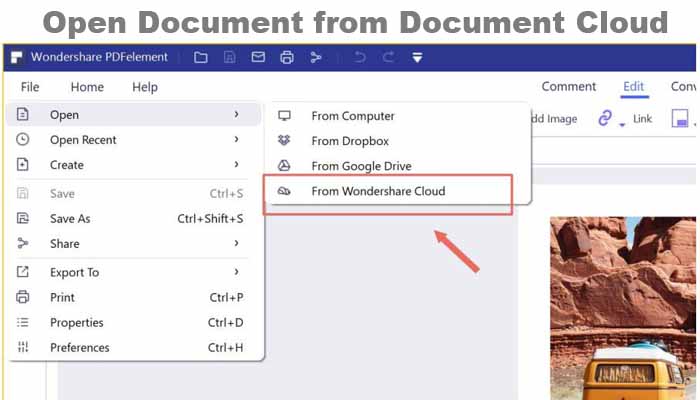The image size is (700, 400).
Task: Select the Open menu entry
Action: 133,115
